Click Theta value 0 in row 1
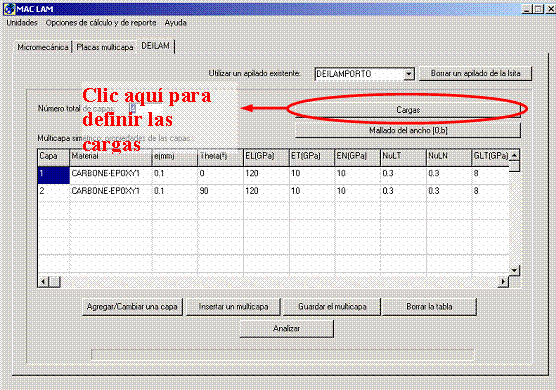Screen dimensions: 556x390 [x=220, y=175]
